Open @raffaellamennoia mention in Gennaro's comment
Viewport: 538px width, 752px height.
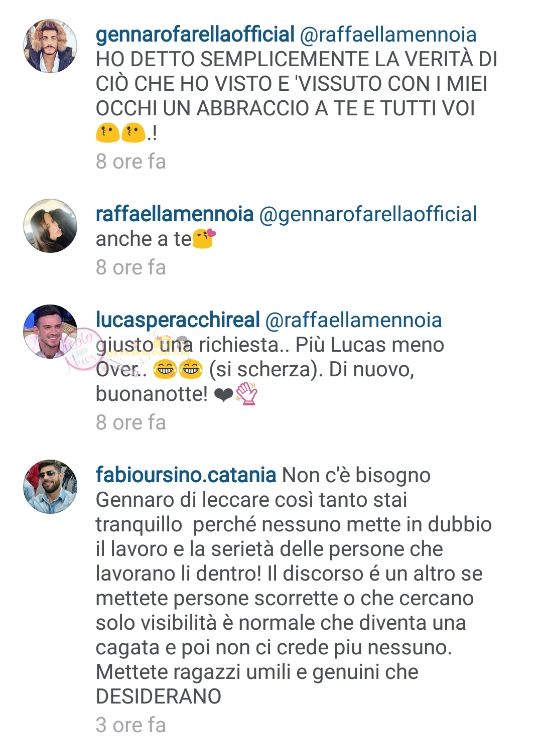pos(388,35)
